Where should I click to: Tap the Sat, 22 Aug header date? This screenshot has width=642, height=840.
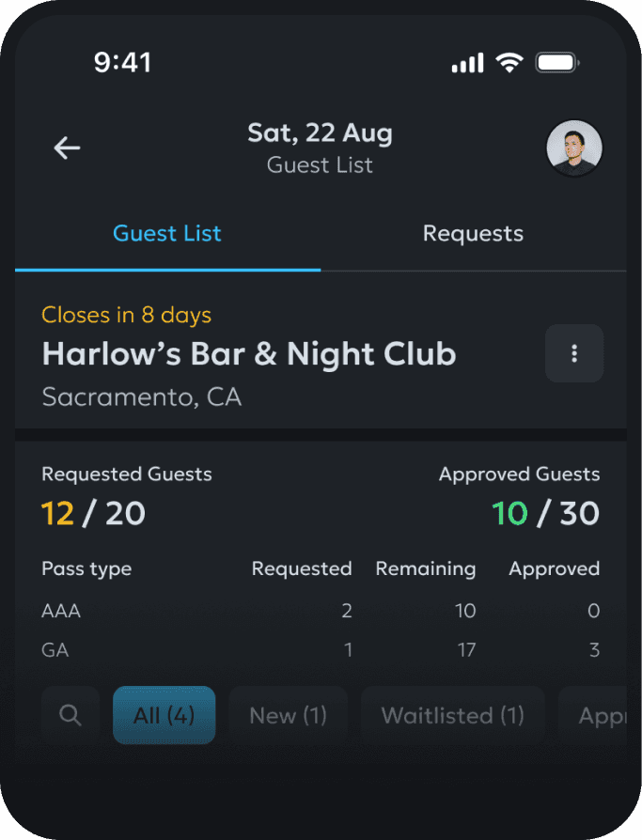[x=320, y=133]
